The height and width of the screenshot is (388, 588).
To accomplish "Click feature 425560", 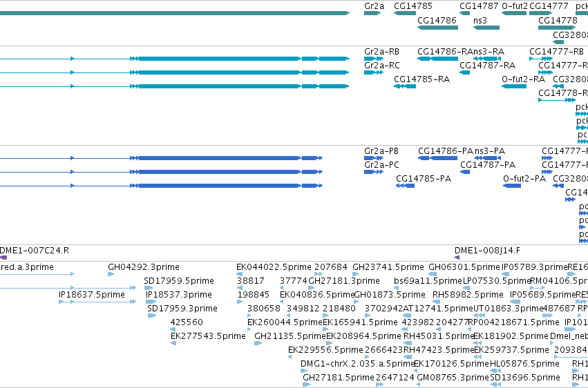I will [187, 322].
